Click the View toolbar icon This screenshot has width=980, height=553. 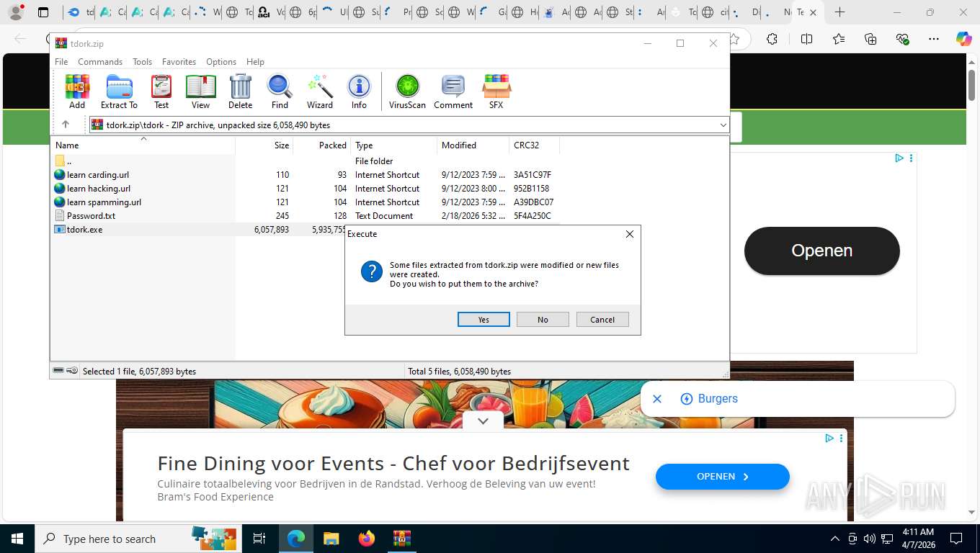(x=200, y=91)
